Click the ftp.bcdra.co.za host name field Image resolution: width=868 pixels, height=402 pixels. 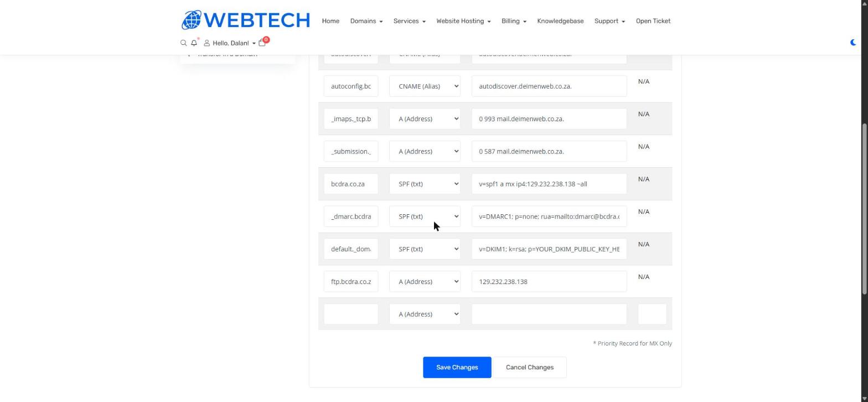coord(351,282)
